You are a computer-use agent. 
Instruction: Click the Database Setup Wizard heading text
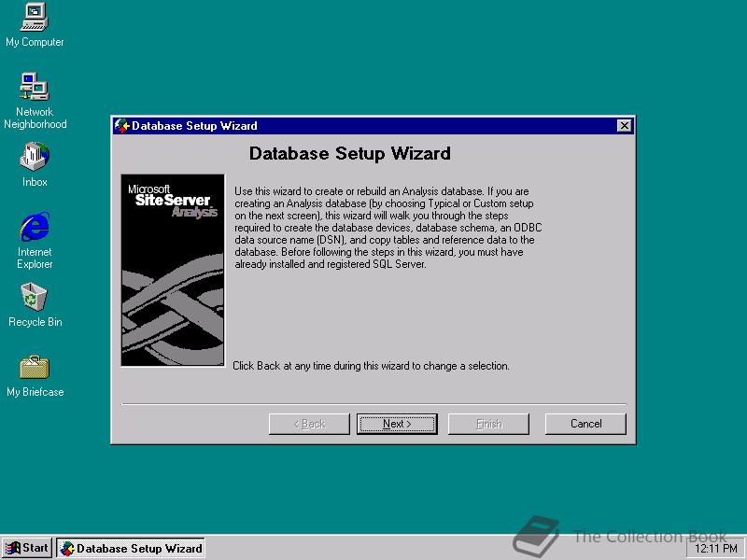click(349, 153)
